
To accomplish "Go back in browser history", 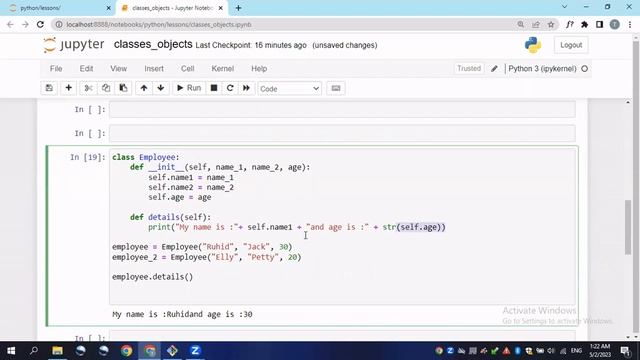I will pyautogui.click(x=10, y=24).
